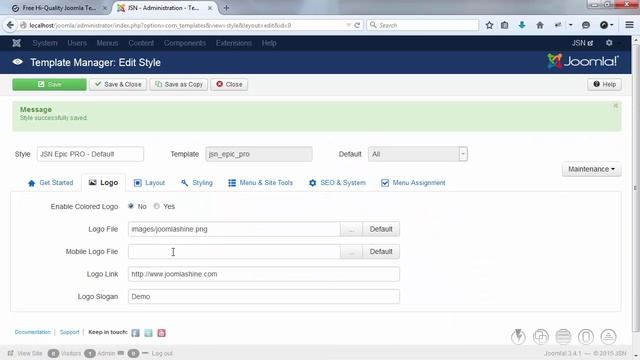The image size is (640, 360).
Task: Select Yes for Enable Colored Logo
Action: tap(156, 206)
